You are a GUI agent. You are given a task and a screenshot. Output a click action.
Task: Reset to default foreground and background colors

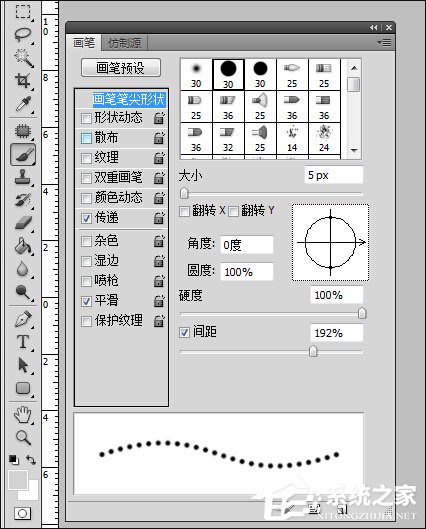point(13,459)
